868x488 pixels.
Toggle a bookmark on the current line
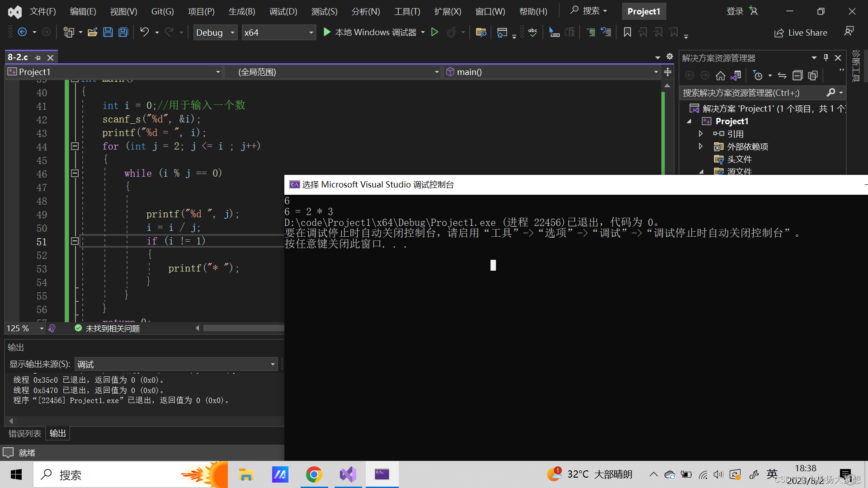[x=627, y=32]
